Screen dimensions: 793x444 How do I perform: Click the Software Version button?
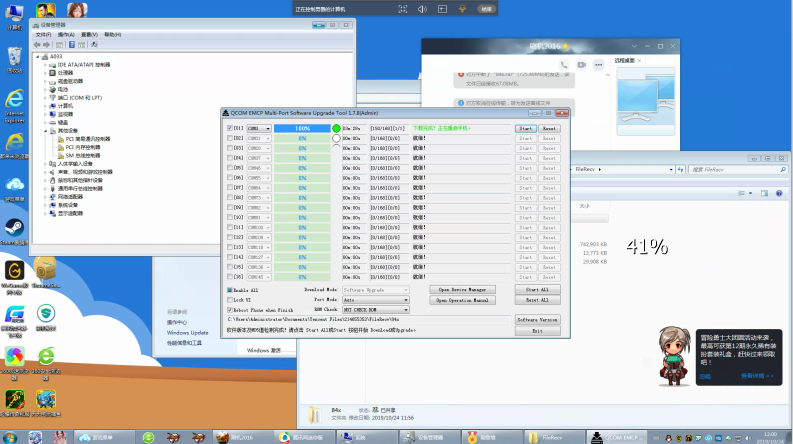pos(537,320)
